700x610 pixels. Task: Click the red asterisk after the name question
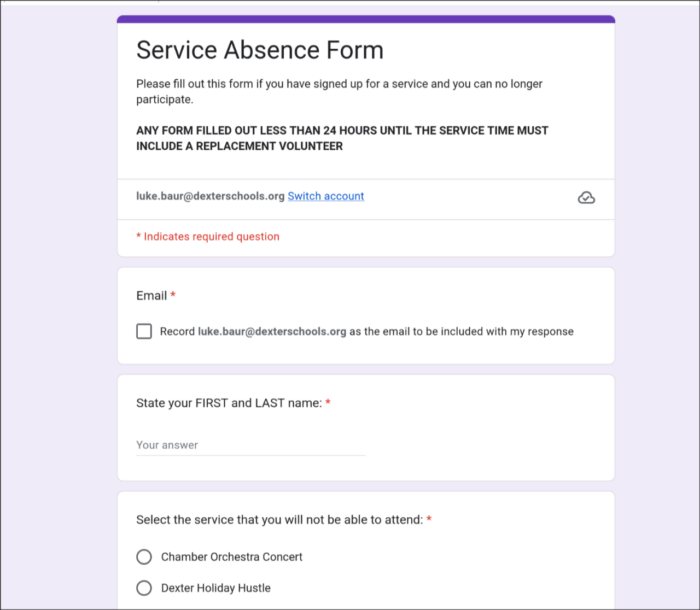328,403
